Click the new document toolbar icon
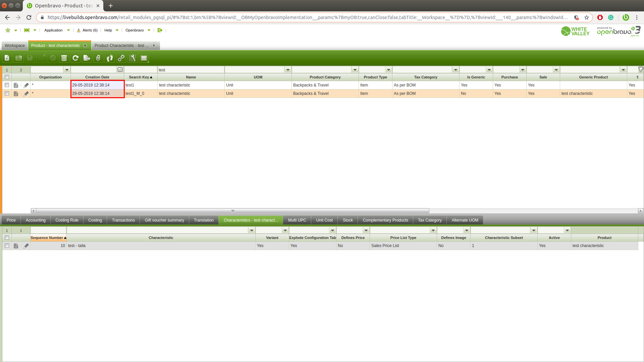Image resolution: width=644 pixels, height=362 pixels. [x=7, y=58]
